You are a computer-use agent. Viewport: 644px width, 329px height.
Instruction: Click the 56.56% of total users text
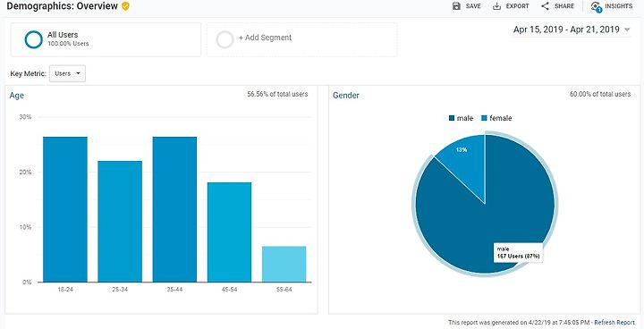(x=277, y=94)
